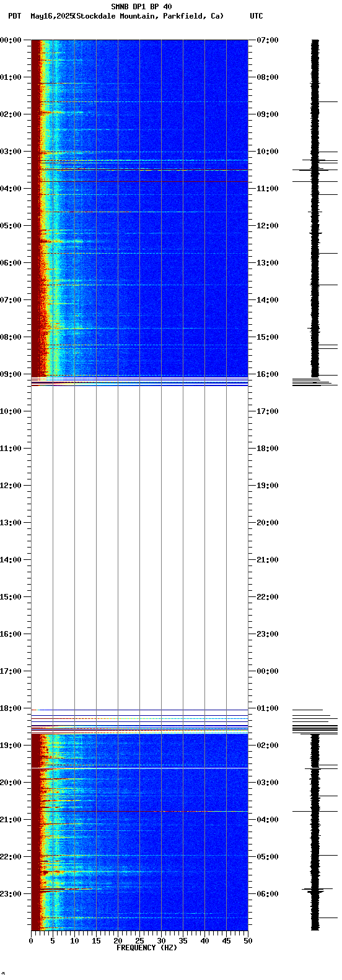342x980 pixels.
Task: Click the UTC axis label '19:00'
Action: tap(268, 486)
